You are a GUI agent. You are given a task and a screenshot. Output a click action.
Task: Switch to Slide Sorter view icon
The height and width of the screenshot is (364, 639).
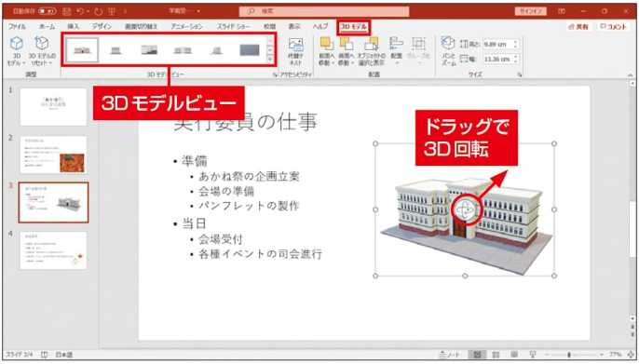coord(496,355)
